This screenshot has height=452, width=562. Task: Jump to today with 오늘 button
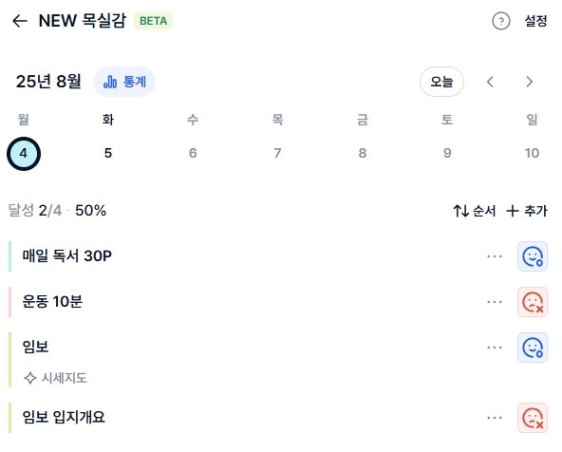pos(442,82)
